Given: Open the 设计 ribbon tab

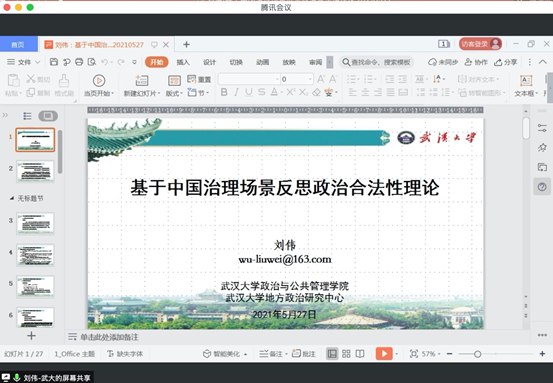Looking at the screenshot, I should pos(209,62).
